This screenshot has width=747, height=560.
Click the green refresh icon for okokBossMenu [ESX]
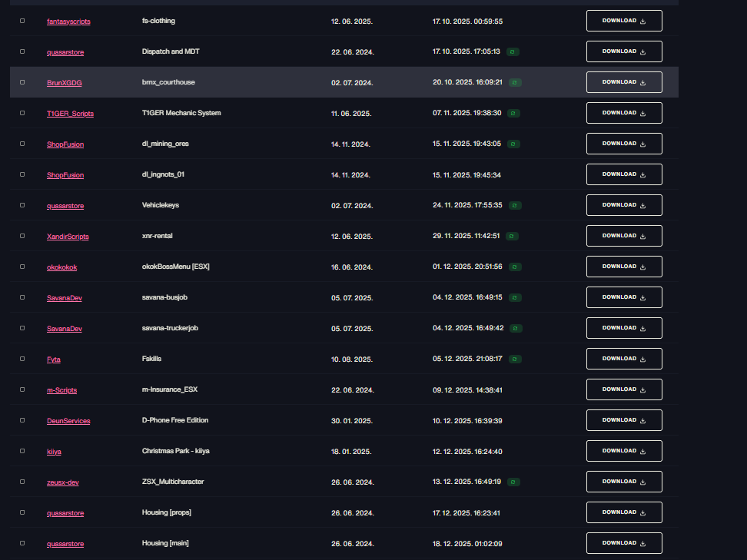point(514,267)
